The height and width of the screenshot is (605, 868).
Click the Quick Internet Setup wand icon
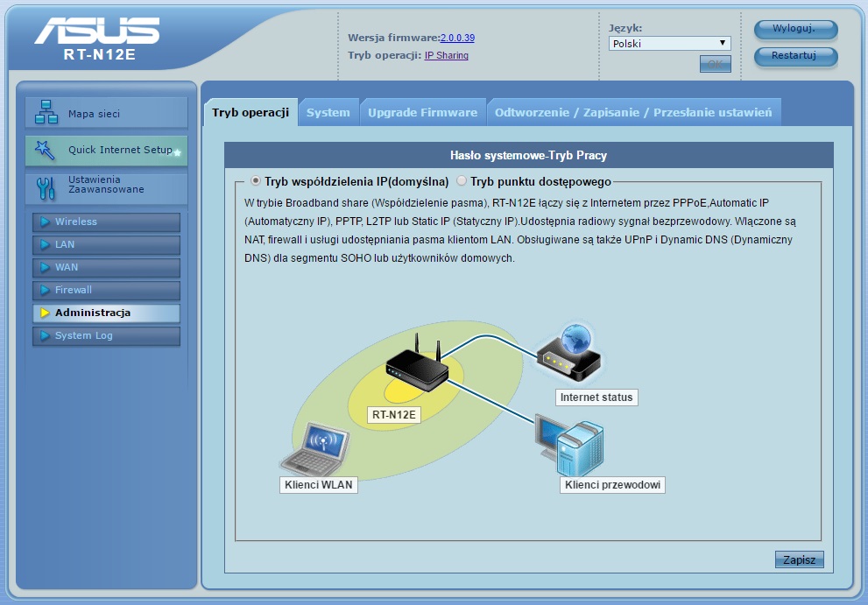pos(45,150)
